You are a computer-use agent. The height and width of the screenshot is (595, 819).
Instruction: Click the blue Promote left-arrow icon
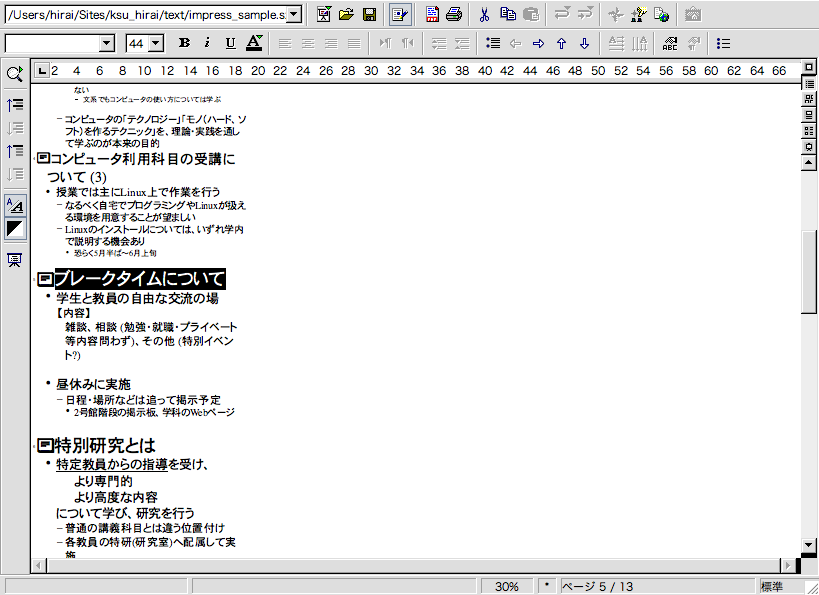[x=516, y=43]
